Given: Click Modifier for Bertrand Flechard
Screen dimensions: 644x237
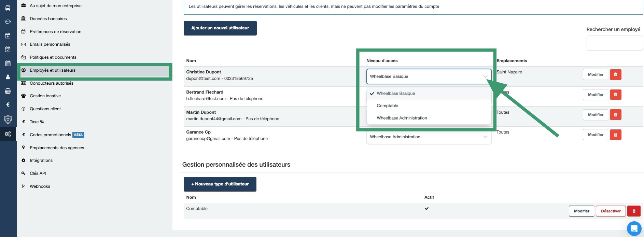Looking at the screenshot, I should [596, 95].
